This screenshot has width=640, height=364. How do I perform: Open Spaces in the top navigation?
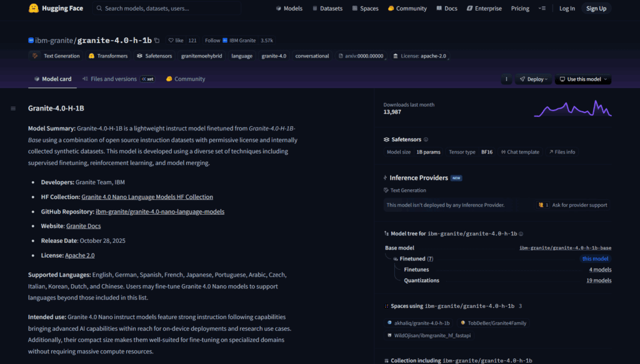(x=365, y=8)
